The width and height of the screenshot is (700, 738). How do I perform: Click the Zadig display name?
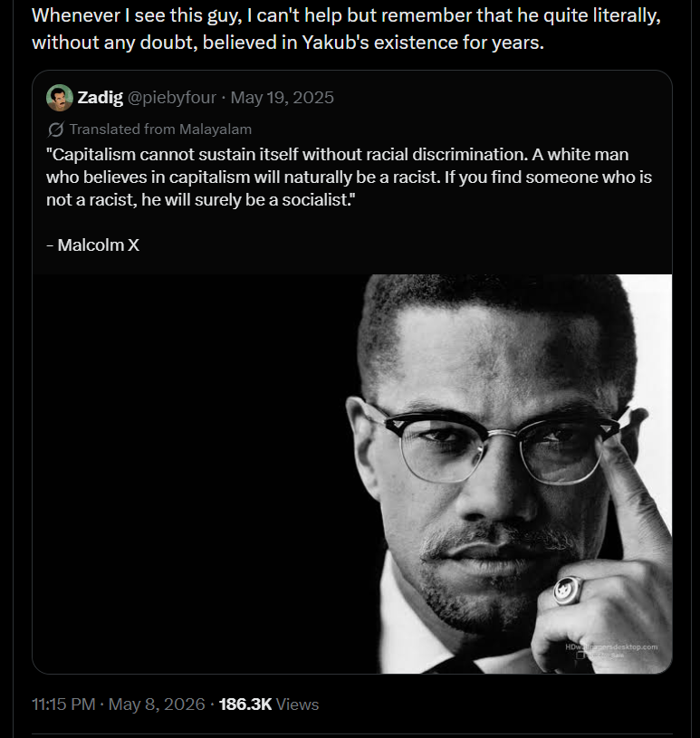100,98
